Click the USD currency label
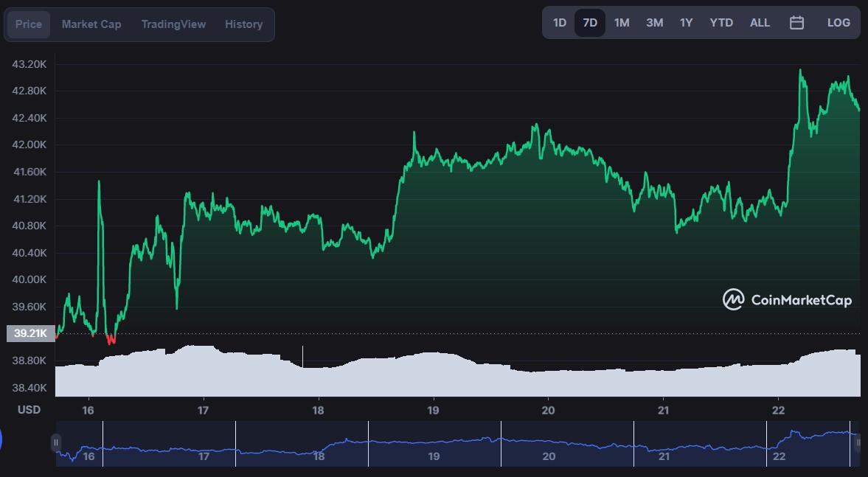The height and width of the screenshot is (477, 868). (29, 409)
